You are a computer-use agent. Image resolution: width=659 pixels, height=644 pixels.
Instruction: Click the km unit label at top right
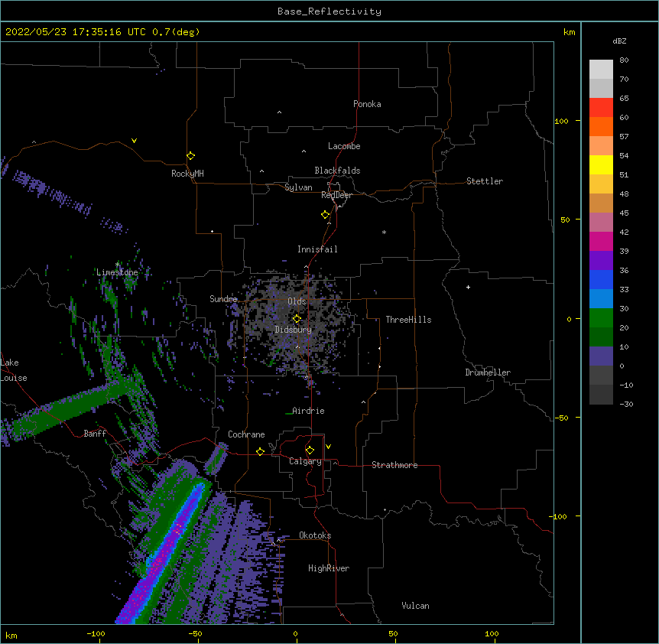569,32
